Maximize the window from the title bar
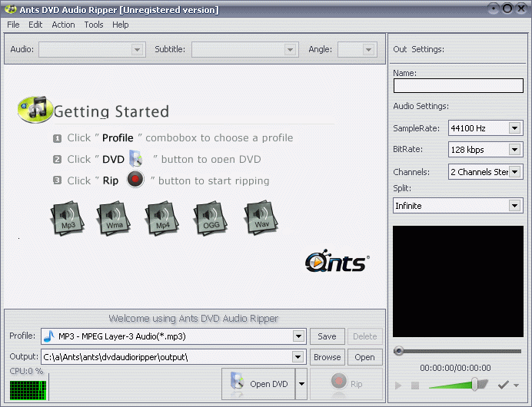Image resolution: width=532 pixels, height=407 pixels. click(507, 8)
